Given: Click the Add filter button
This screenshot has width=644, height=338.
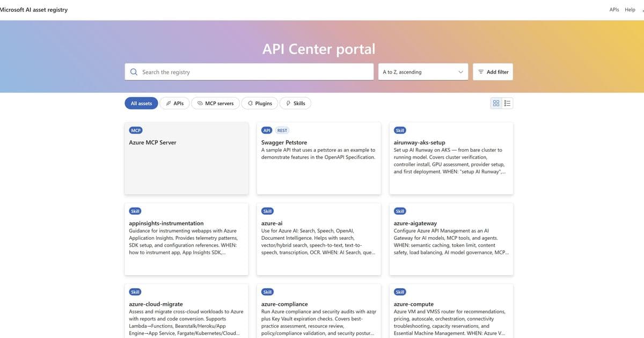Looking at the screenshot, I should click(493, 72).
